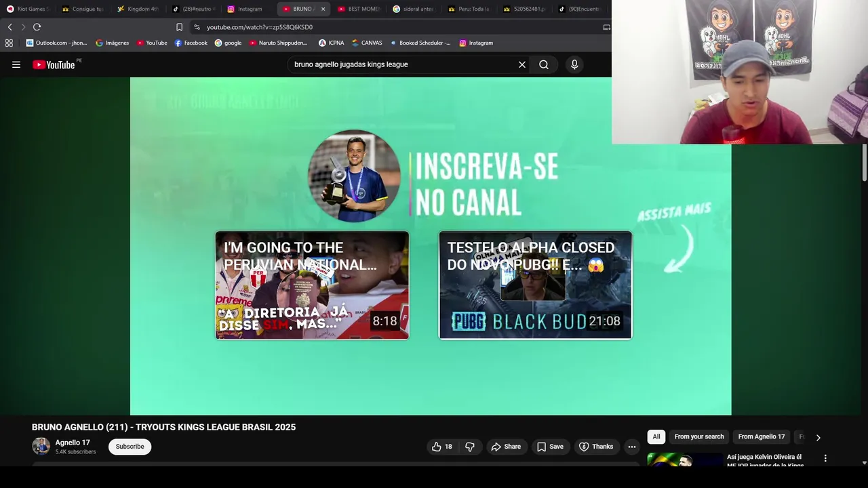Viewport: 868px width, 488px height.
Task: Switch to the (26)#neutro TikTok tab
Action: click(x=193, y=9)
